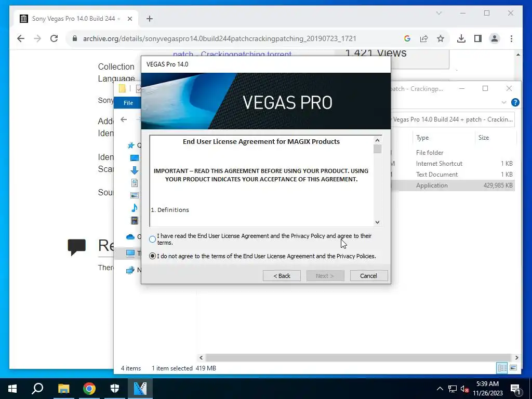
Task: Open File Explorer help icon
Action: tap(515, 102)
